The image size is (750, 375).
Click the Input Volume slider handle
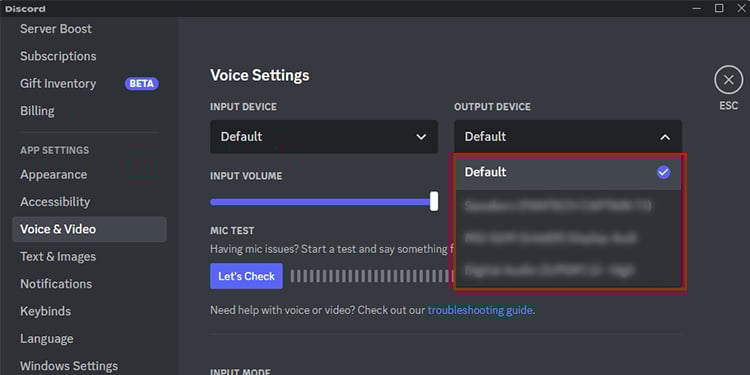pyautogui.click(x=434, y=201)
